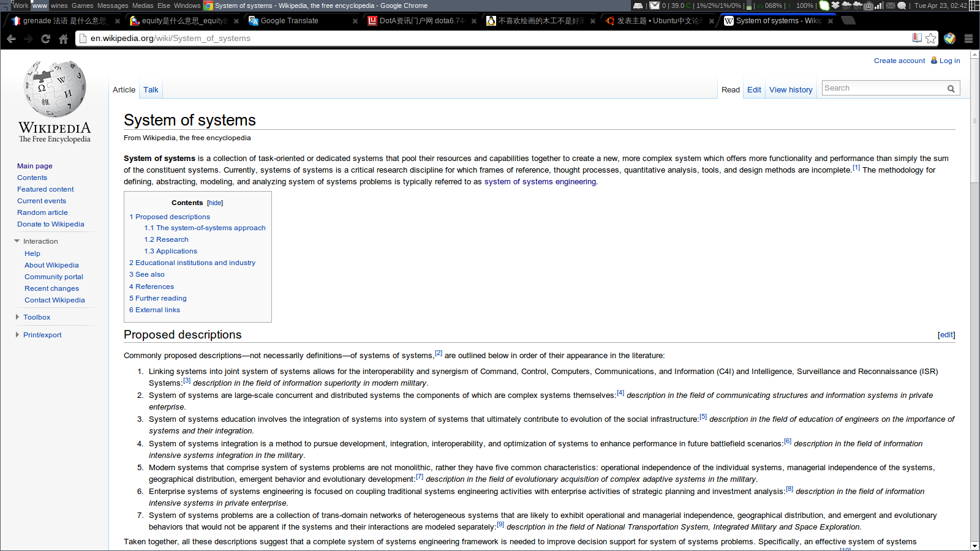The width and height of the screenshot is (980, 551).
Task: Expand the Print/export sidebar section
Action: click(x=17, y=335)
